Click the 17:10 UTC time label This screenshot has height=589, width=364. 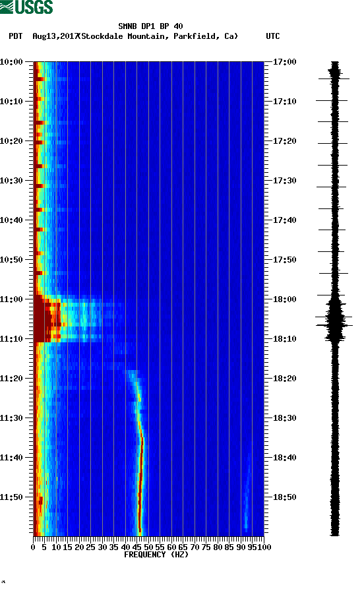(x=284, y=102)
